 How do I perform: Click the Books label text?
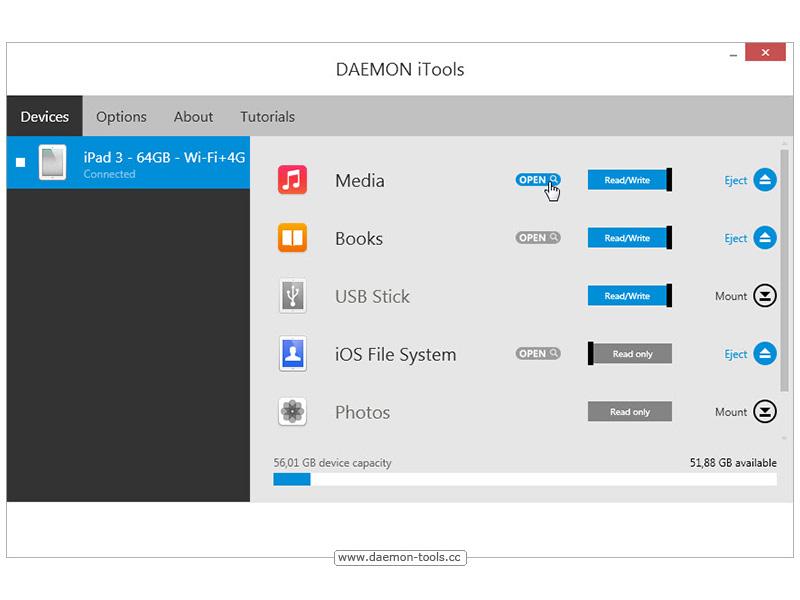pos(359,239)
